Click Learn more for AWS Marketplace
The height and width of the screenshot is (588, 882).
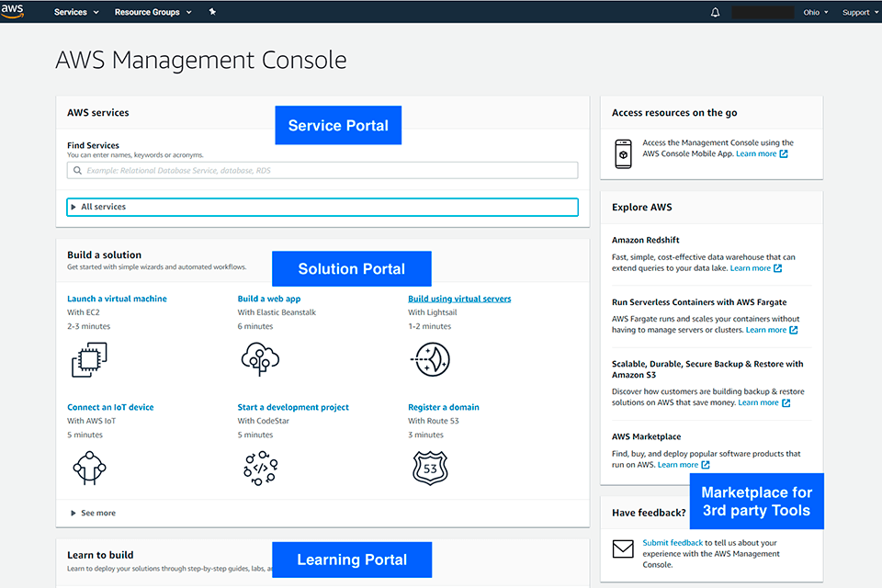pos(678,465)
